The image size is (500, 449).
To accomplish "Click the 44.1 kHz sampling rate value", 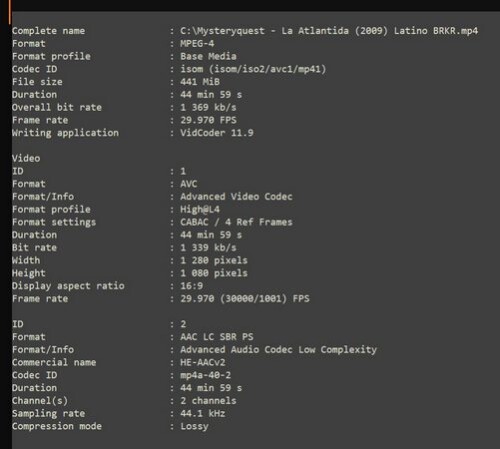I will click(x=203, y=413).
